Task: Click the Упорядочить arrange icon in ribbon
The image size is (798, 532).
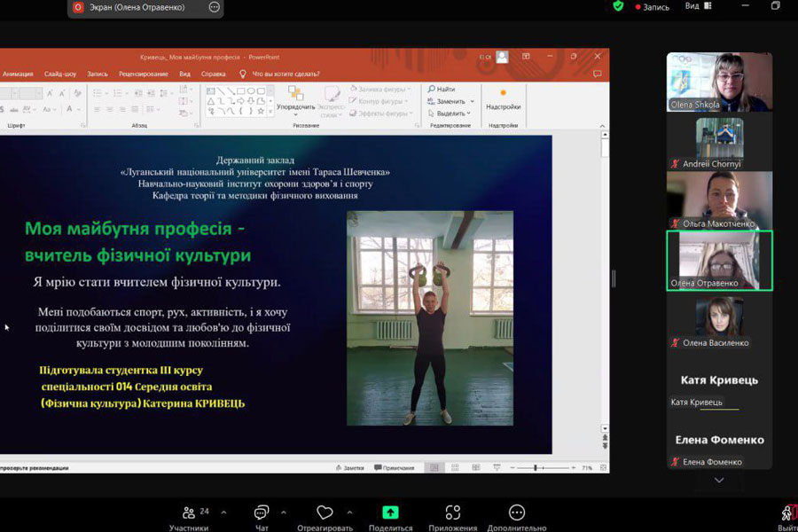Action: pos(295,96)
